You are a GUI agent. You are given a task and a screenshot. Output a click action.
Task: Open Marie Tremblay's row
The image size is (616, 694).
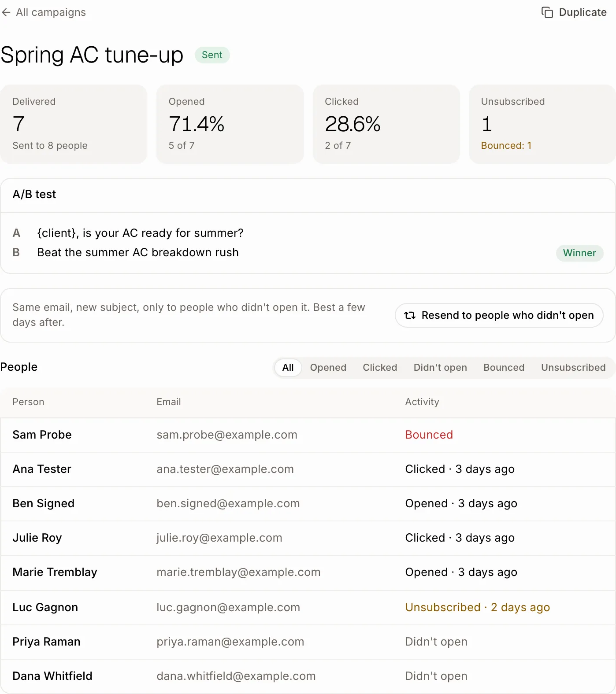click(308, 572)
